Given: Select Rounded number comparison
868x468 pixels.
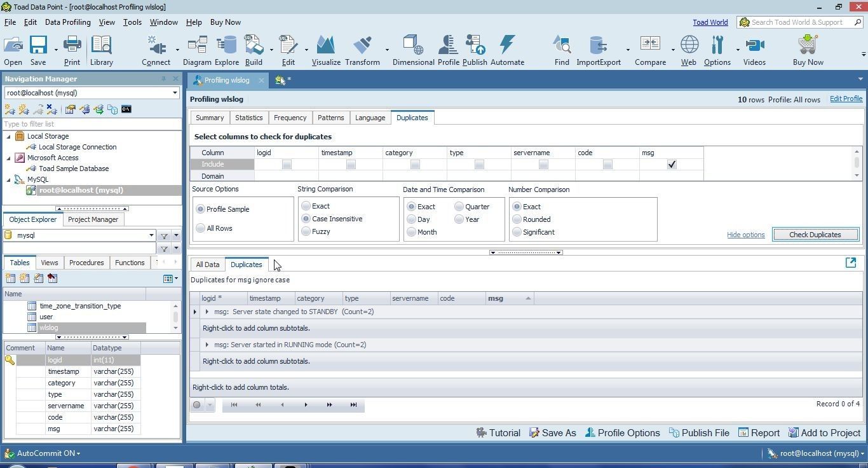Looking at the screenshot, I should pyautogui.click(x=517, y=219).
